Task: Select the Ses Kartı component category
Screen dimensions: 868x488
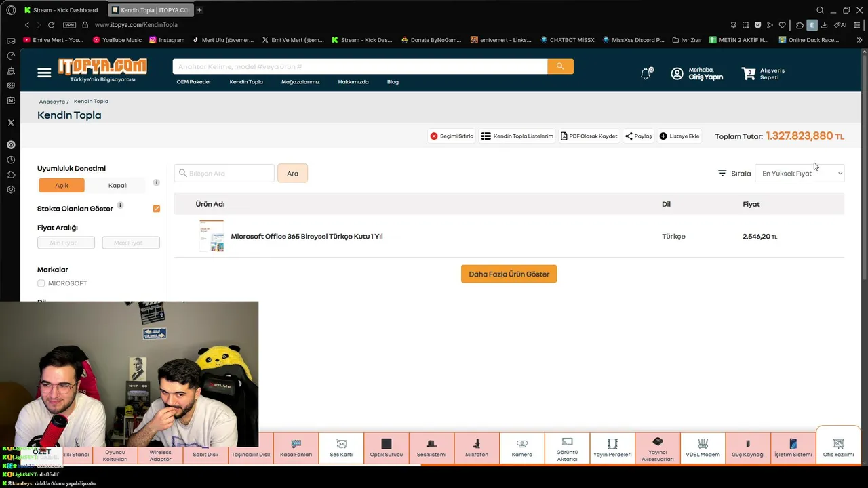Action: coord(341,448)
